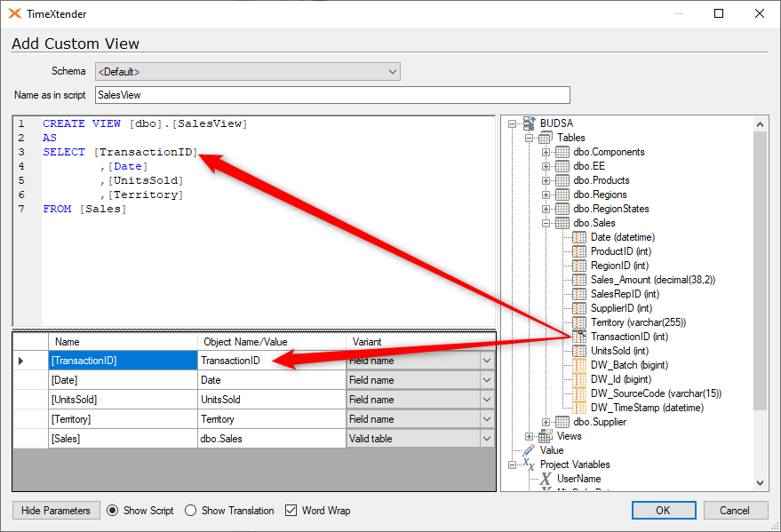
Task: Open Variant dropdown for the [TransactionID] row
Action: pyautogui.click(x=487, y=361)
